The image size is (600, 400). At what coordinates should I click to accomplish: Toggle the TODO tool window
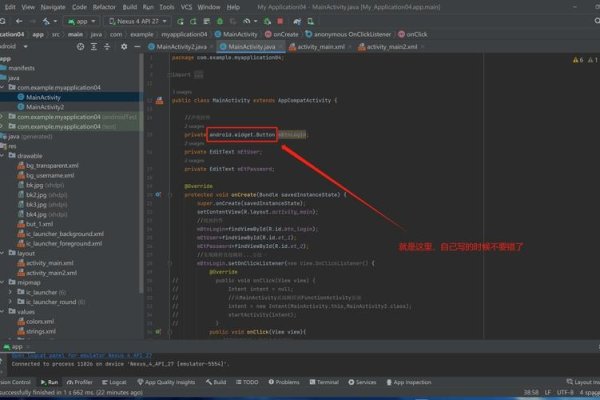tap(246, 382)
